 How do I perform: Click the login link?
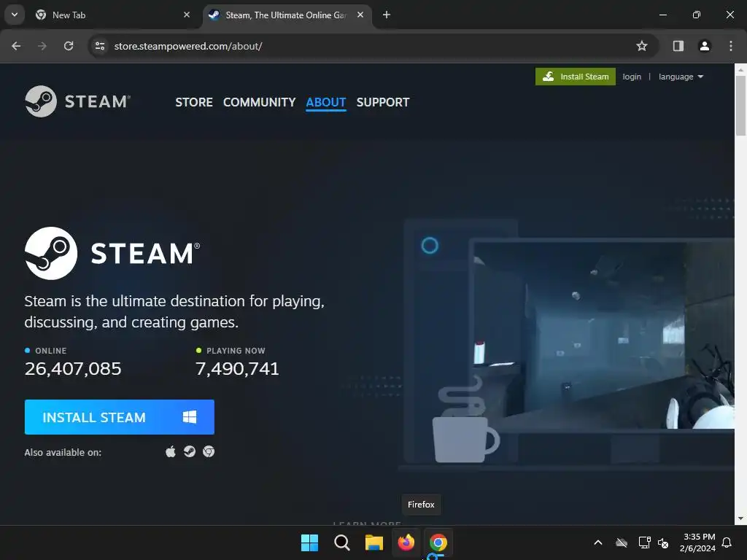pos(632,77)
